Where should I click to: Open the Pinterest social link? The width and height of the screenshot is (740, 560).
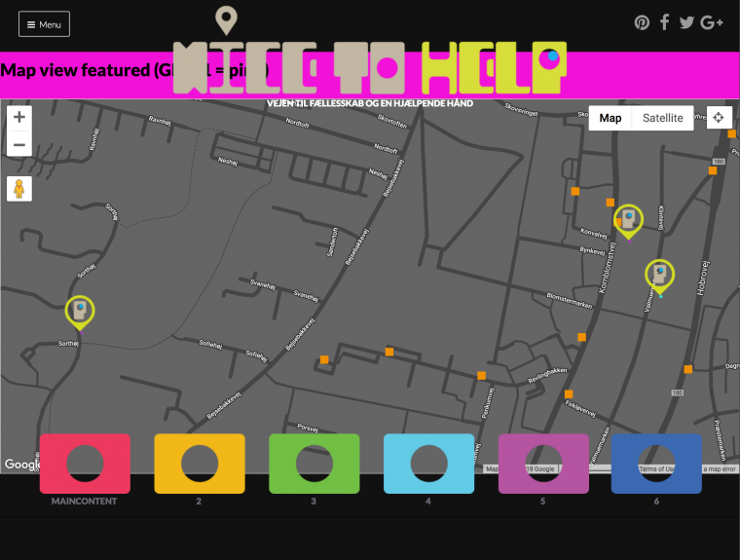tap(642, 22)
